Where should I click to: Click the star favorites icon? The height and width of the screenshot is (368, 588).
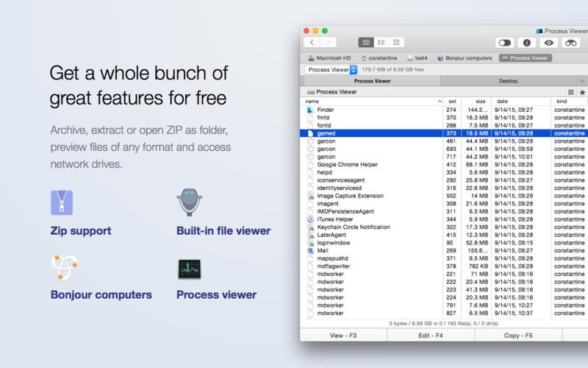coord(582,93)
